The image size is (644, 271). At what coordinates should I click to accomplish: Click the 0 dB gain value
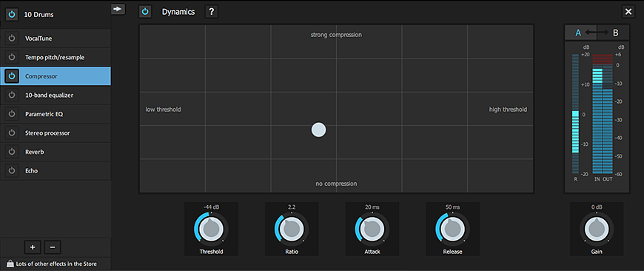pos(597,207)
